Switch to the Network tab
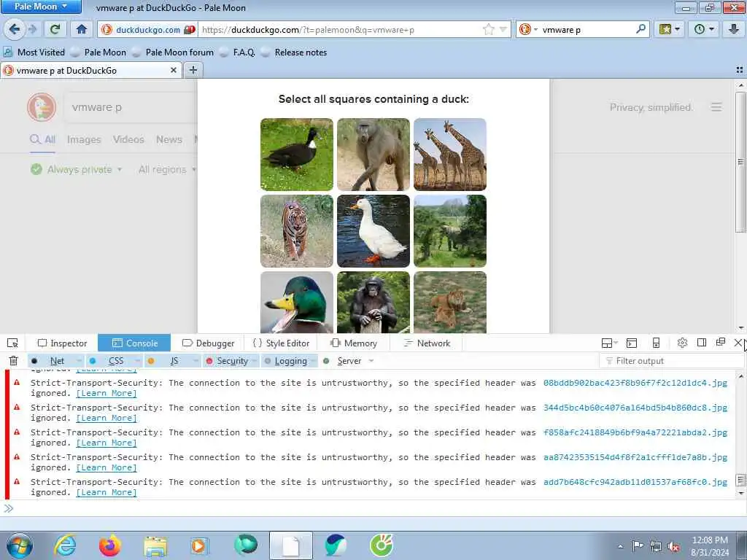The height and width of the screenshot is (560, 747). (x=427, y=343)
